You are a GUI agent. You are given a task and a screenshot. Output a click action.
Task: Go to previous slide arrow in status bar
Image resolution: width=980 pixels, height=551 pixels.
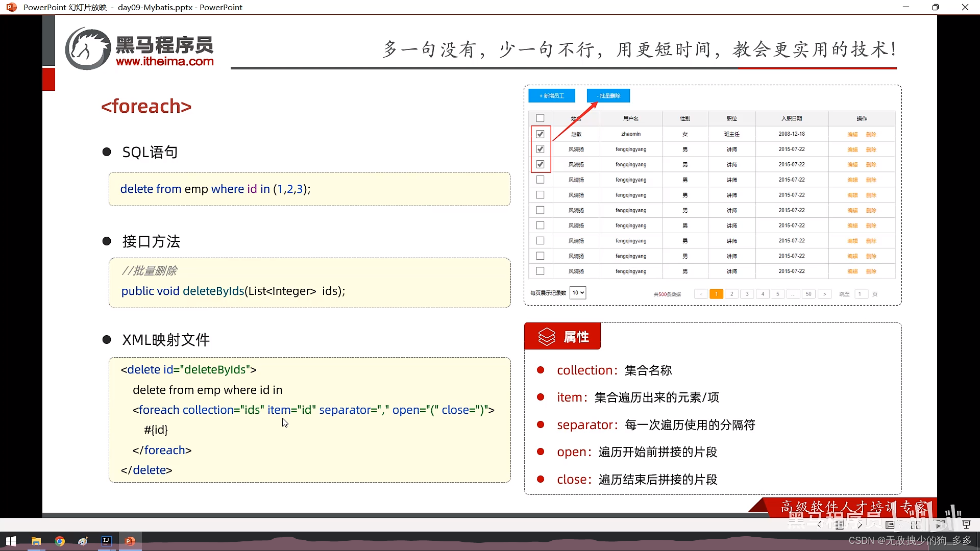click(x=820, y=524)
